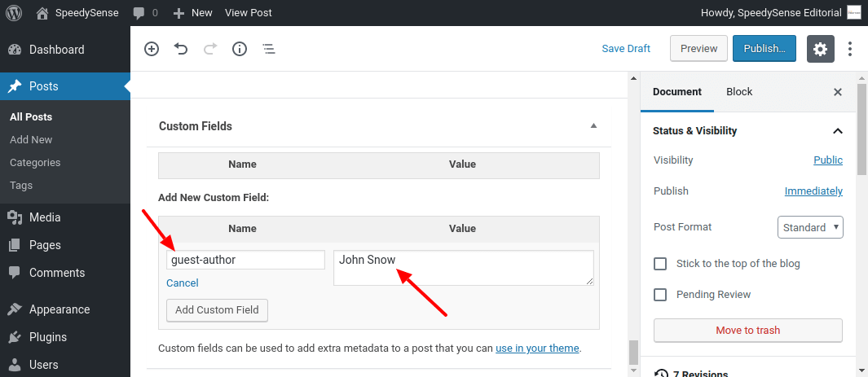
Task: Click View Post in the admin bar
Action: click(x=248, y=13)
